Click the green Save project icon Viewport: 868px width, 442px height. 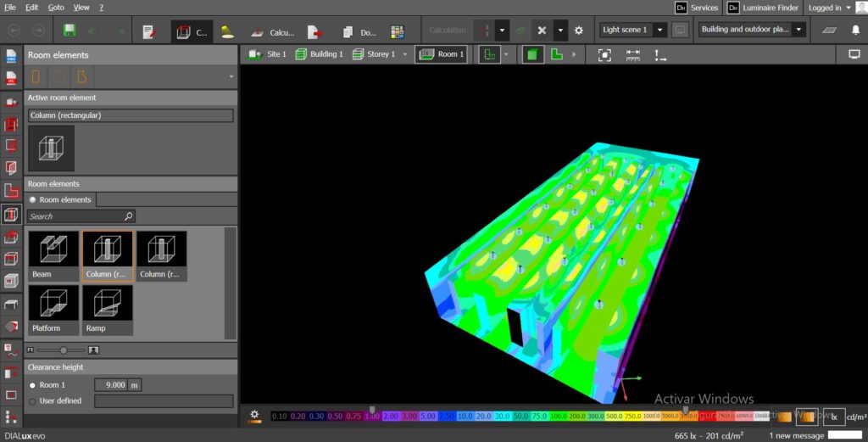click(x=70, y=31)
